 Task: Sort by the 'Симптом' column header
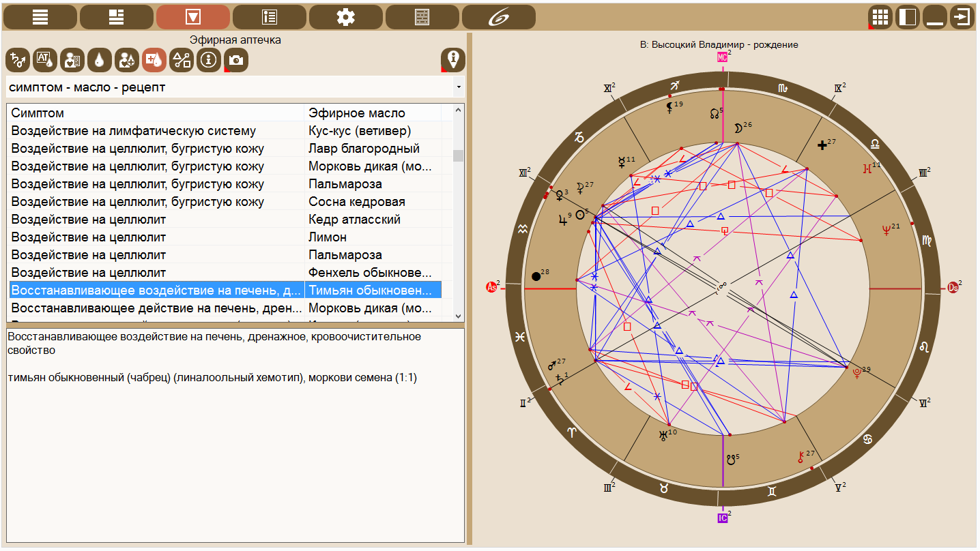point(156,113)
